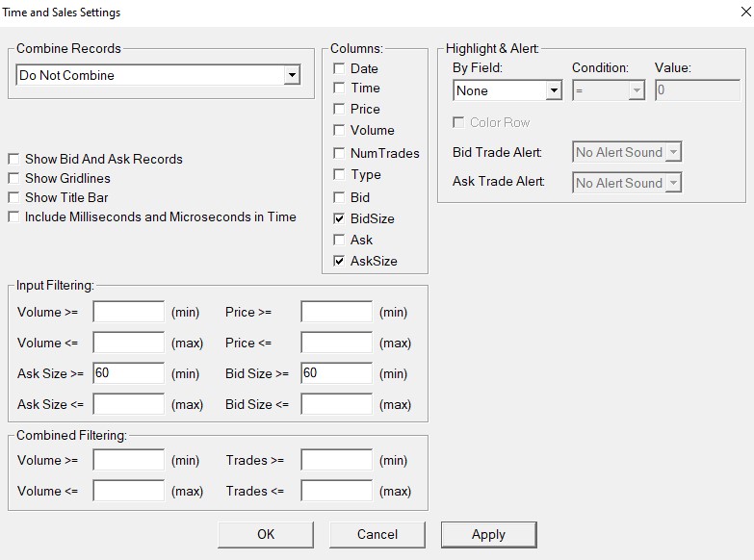Viewport: 754px width, 560px height.
Task: Click Combined Filtering Volume >= field
Action: (129, 460)
